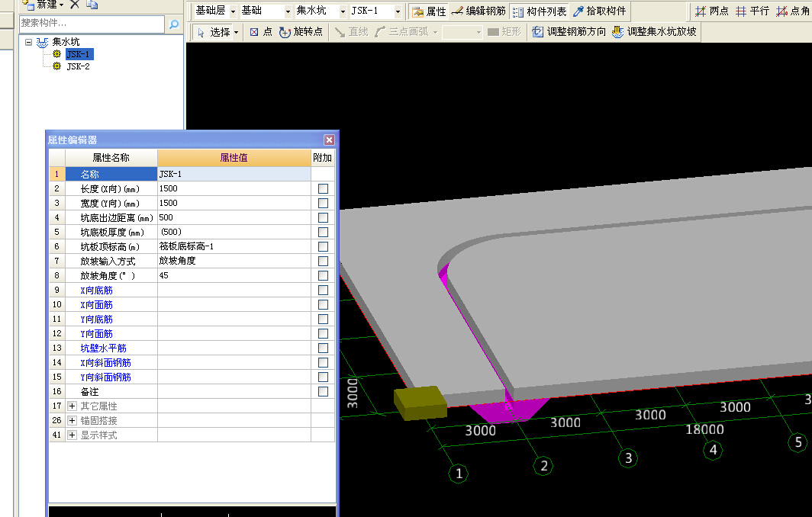This screenshot has width=812, height=517.
Task: Click the search magnifier icon next to the search box
Action: click(x=174, y=24)
